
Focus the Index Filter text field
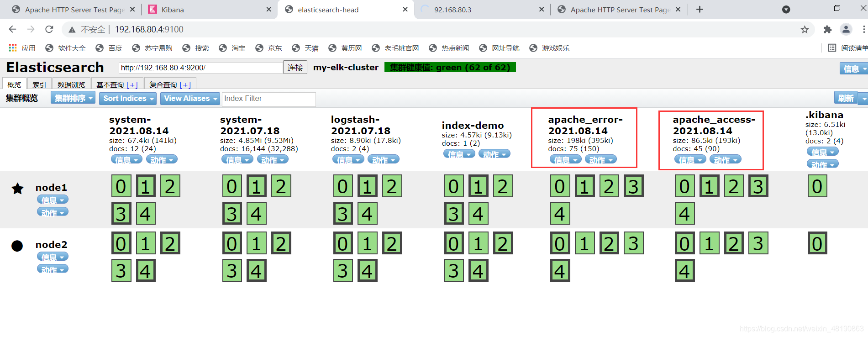pyautogui.click(x=268, y=99)
